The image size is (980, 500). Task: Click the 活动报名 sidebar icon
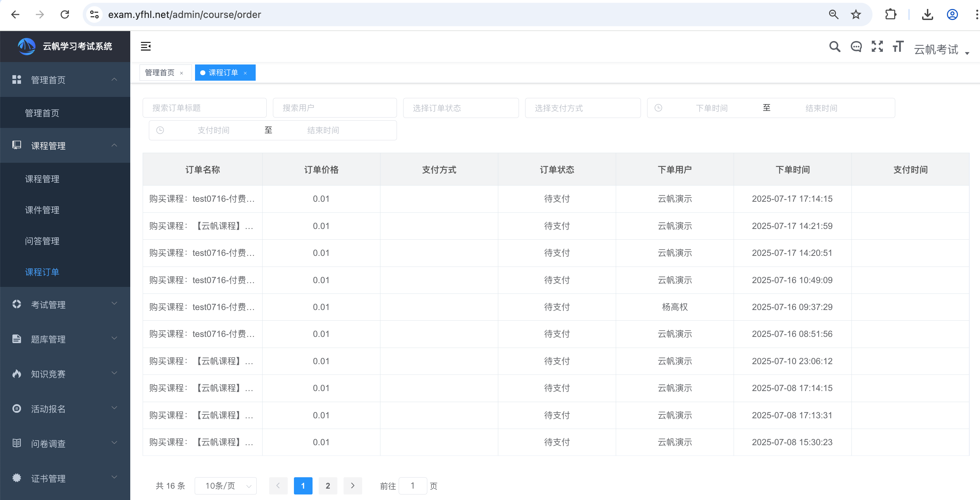17,408
